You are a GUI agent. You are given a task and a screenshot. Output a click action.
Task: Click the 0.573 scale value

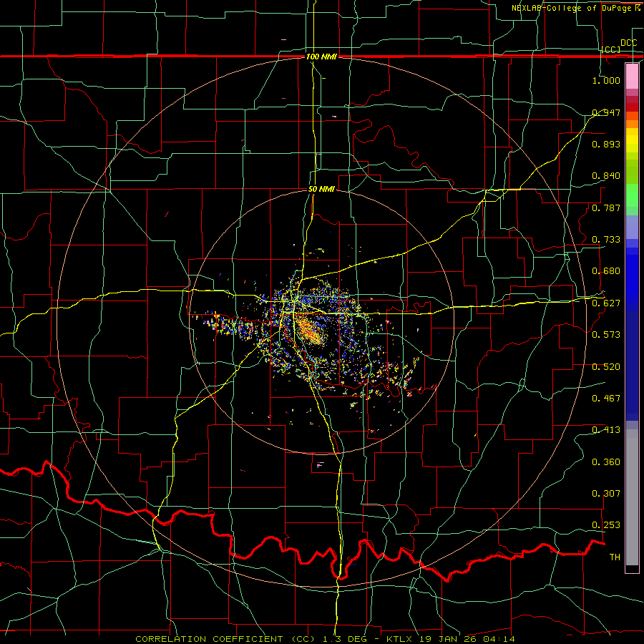(606, 334)
